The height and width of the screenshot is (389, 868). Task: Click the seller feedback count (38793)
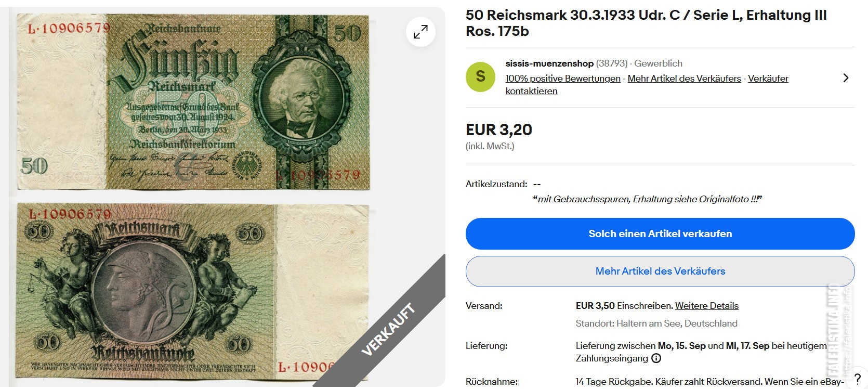[x=612, y=63]
